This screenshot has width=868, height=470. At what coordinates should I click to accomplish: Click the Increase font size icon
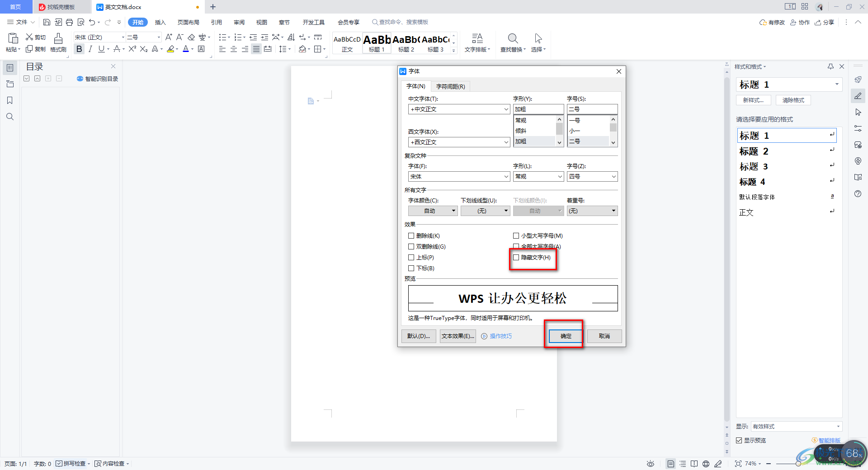click(169, 37)
